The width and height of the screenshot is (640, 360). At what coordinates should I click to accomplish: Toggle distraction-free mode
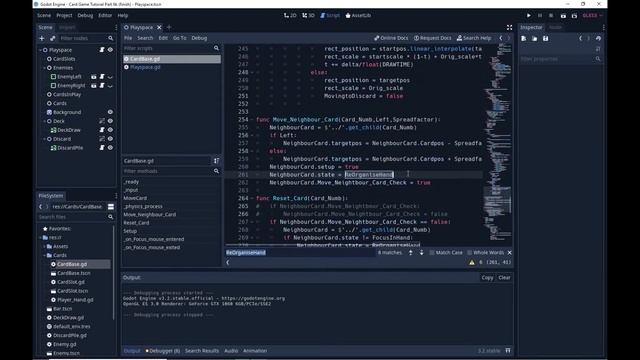(509, 27)
